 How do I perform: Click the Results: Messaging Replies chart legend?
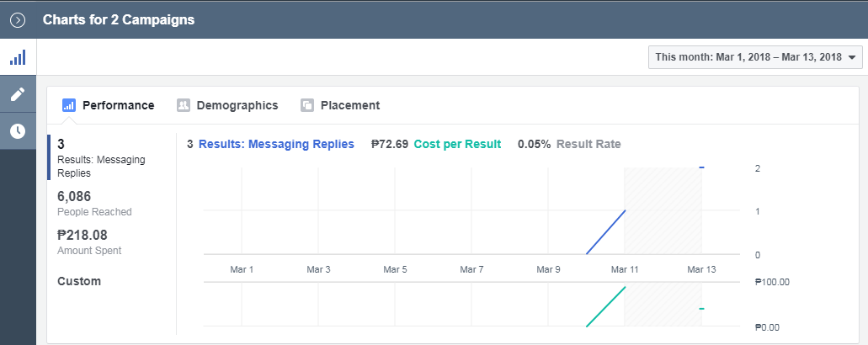(276, 144)
